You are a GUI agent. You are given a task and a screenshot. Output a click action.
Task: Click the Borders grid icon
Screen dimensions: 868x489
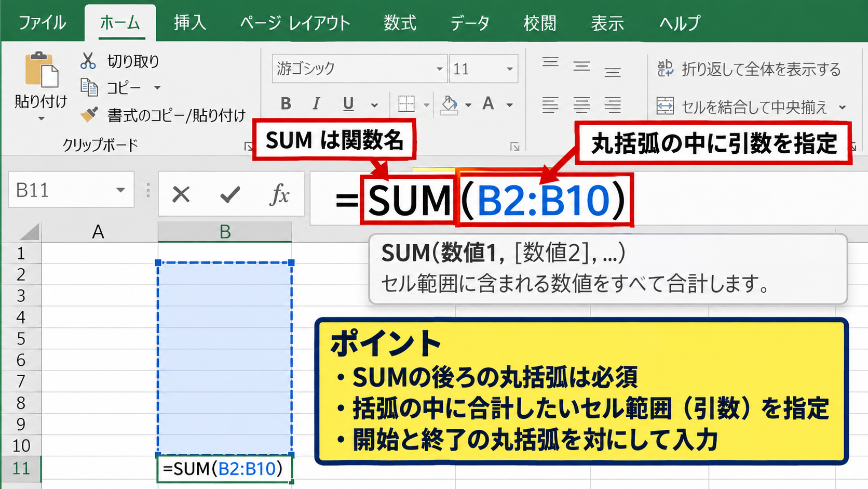pyautogui.click(x=406, y=104)
